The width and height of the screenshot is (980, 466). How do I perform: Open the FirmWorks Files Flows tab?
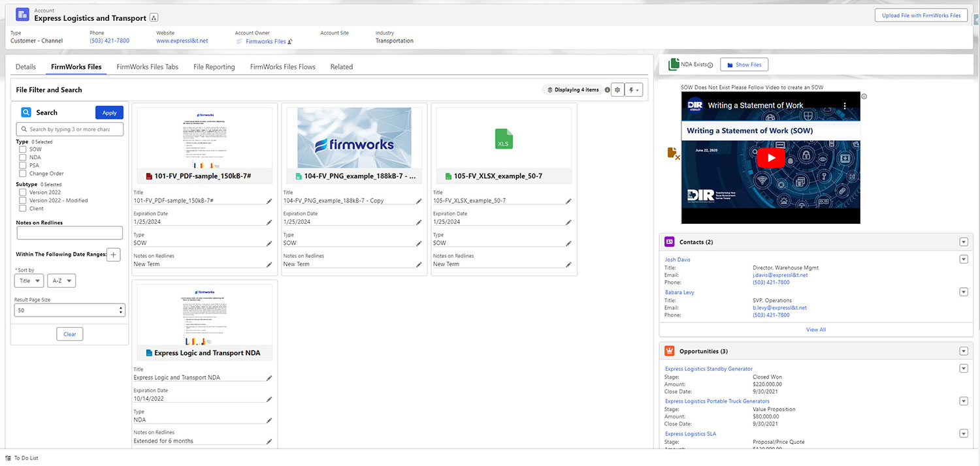(282, 67)
